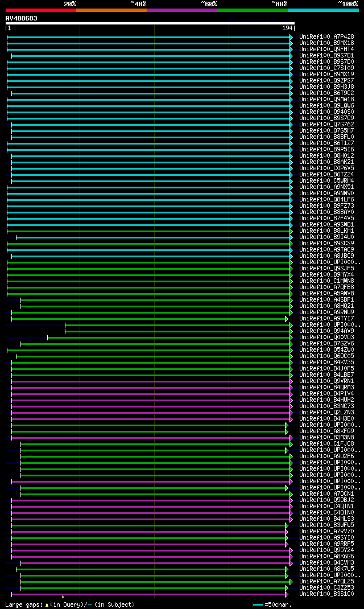
Task: Click the orange ~40% identity legend segment
Action: coord(111,10)
